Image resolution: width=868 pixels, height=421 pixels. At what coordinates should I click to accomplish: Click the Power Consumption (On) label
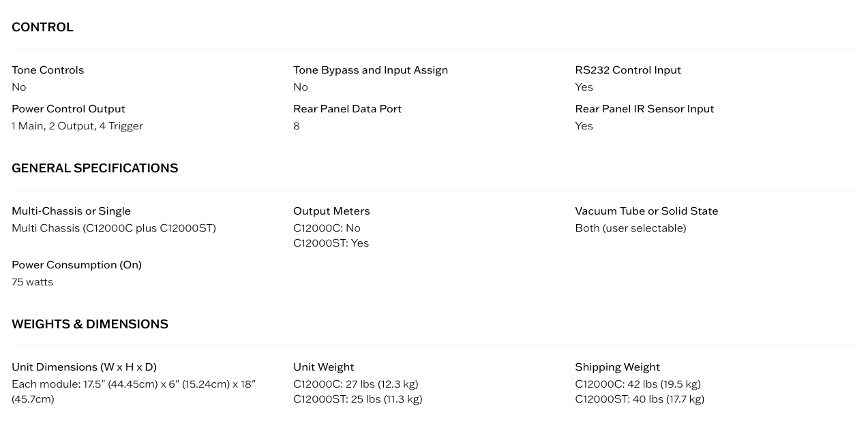pos(76,265)
